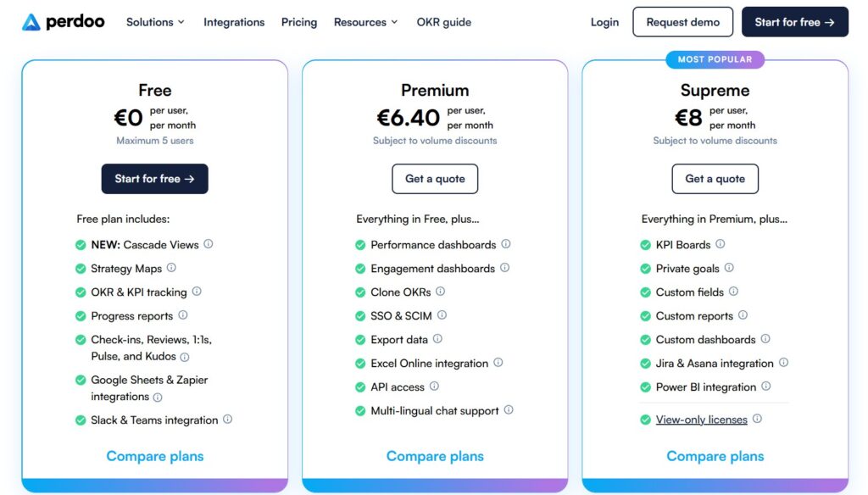Screen dimensions: 868x495
Task: Open the info icon beside Power BI integration
Action: coord(765,387)
